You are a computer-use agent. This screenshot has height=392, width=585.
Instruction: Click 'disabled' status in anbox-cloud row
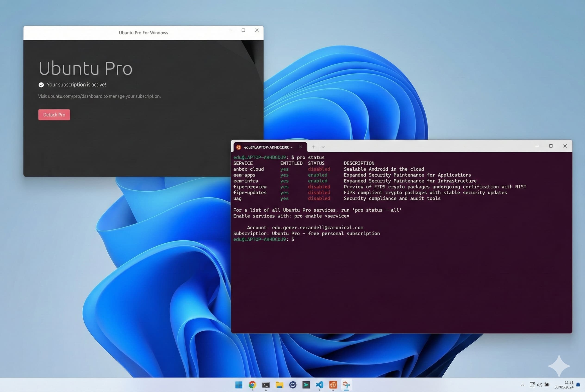point(319,169)
